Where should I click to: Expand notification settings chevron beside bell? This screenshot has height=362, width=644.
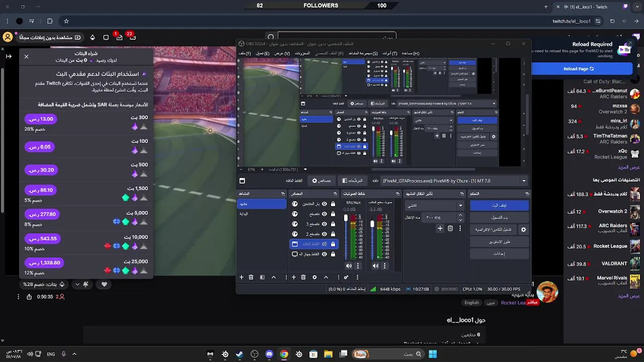point(77,284)
